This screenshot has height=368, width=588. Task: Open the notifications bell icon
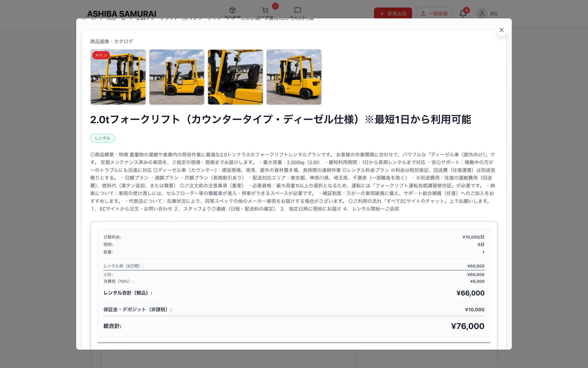463,13
